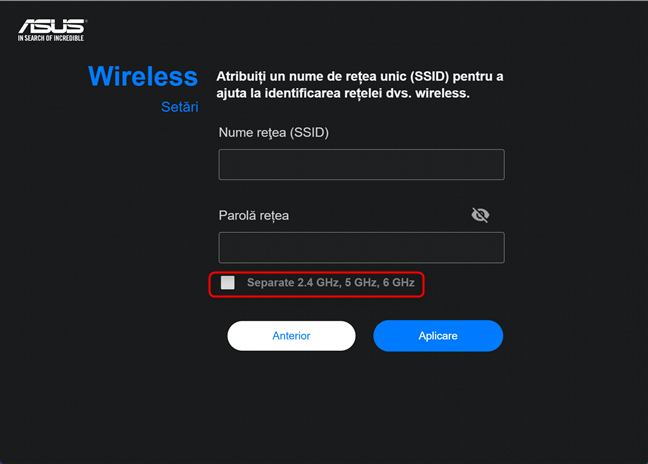Viewport: 648px width, 464px height.
Task: Click the 'Nume rețea (SSID)' field label
Action: [x=274, y=132]
